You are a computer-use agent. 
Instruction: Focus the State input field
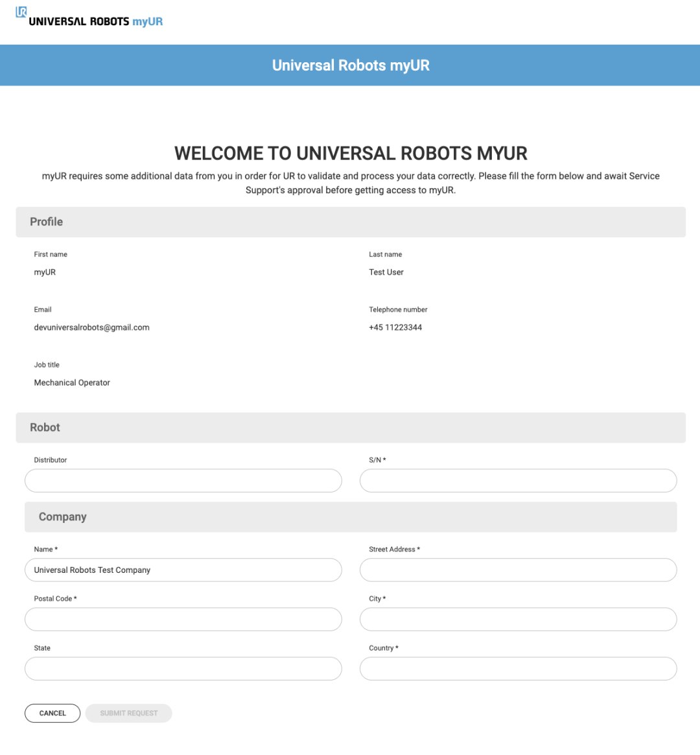183,668
